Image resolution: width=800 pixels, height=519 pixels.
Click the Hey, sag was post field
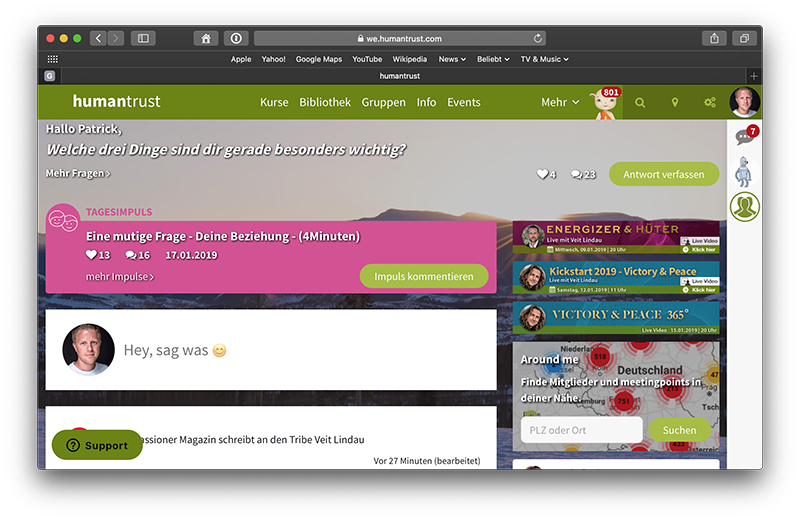(271, 350)
